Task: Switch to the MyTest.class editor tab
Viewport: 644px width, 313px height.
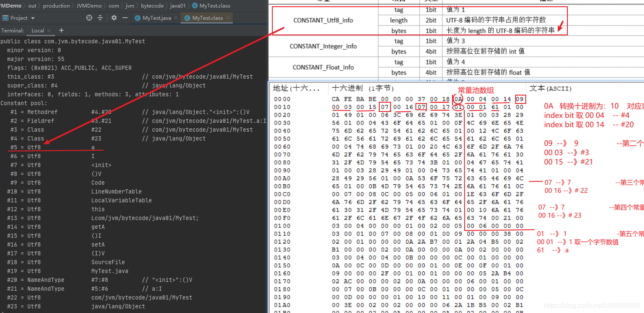Action: [208, 18]
